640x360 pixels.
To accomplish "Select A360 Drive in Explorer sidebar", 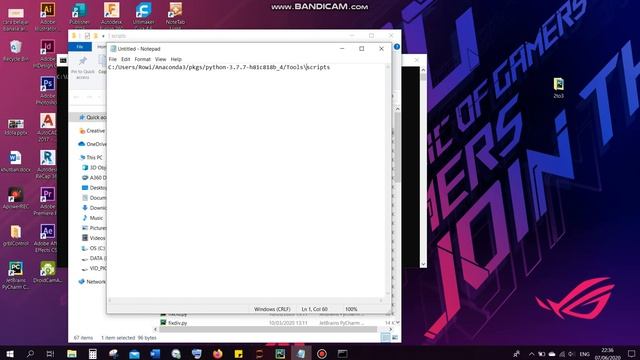I will [x=94, y=178].
